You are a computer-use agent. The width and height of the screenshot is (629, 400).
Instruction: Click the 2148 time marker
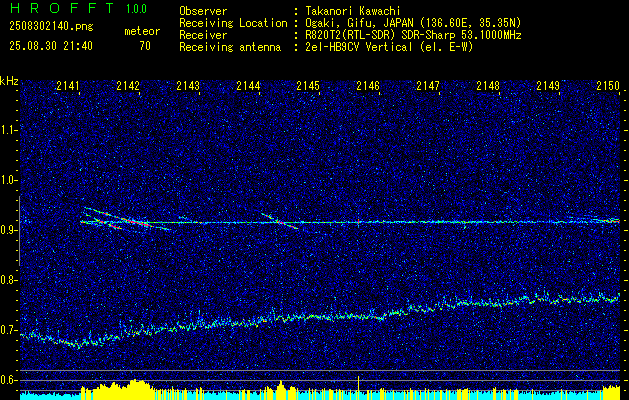point(488,86)
